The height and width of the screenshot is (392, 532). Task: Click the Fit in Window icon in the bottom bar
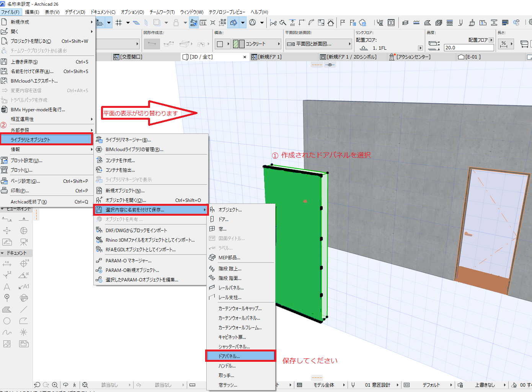click(85, 385)
